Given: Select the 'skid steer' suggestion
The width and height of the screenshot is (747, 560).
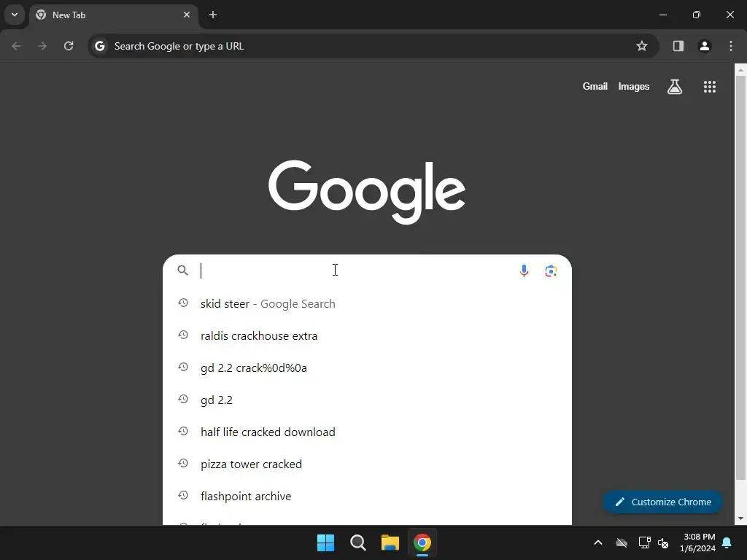Looking at the screenshot, I should tap(367, 304).
